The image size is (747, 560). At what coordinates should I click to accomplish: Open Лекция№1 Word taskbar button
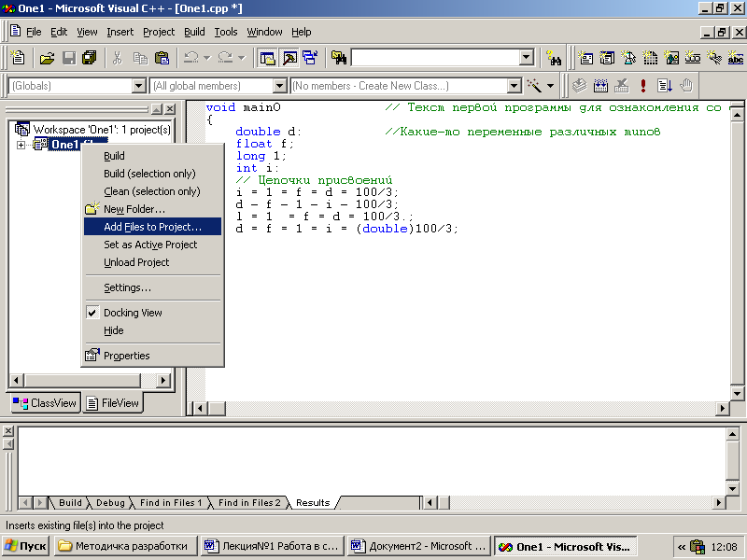pos(272,546)
